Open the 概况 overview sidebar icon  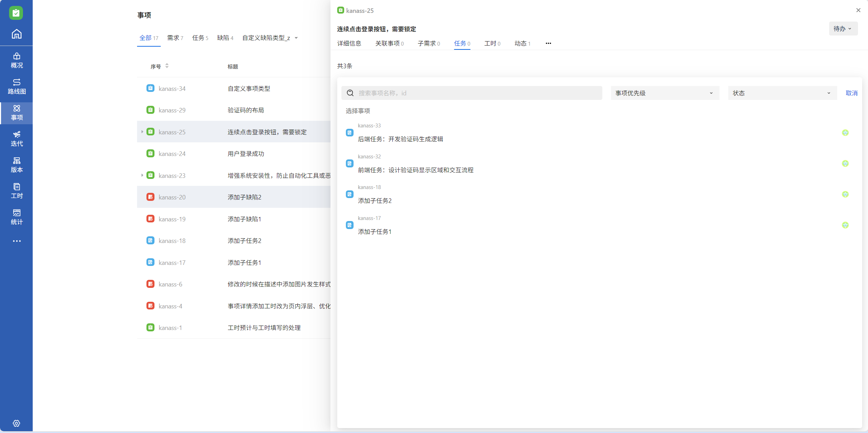[x=16, y=61]
